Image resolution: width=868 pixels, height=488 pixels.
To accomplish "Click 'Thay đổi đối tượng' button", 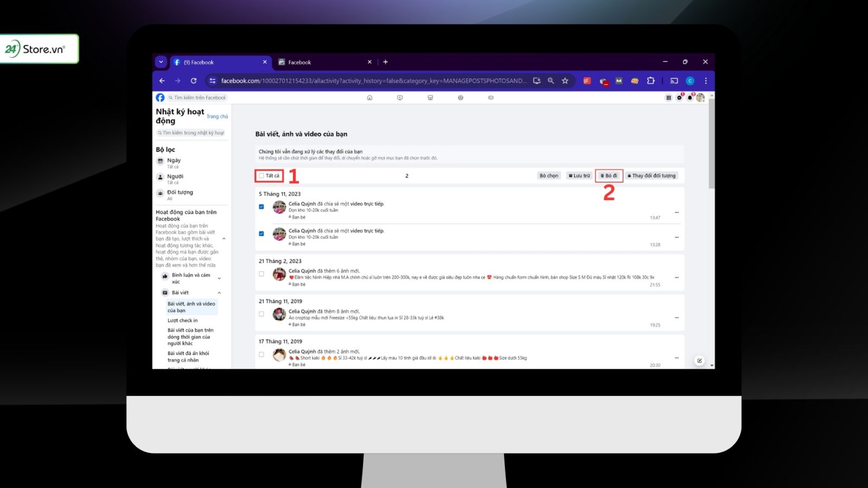I will point(652,176).
